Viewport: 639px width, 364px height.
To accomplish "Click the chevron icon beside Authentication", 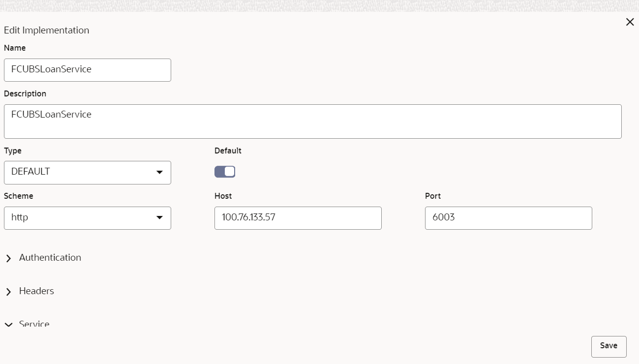I will pyautogui.click(x=8, y=258).
